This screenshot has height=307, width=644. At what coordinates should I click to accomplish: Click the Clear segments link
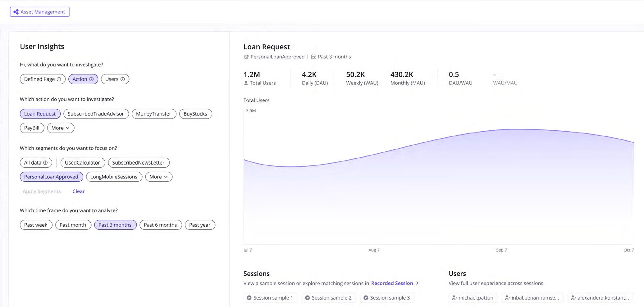click(x=79, y=191)
